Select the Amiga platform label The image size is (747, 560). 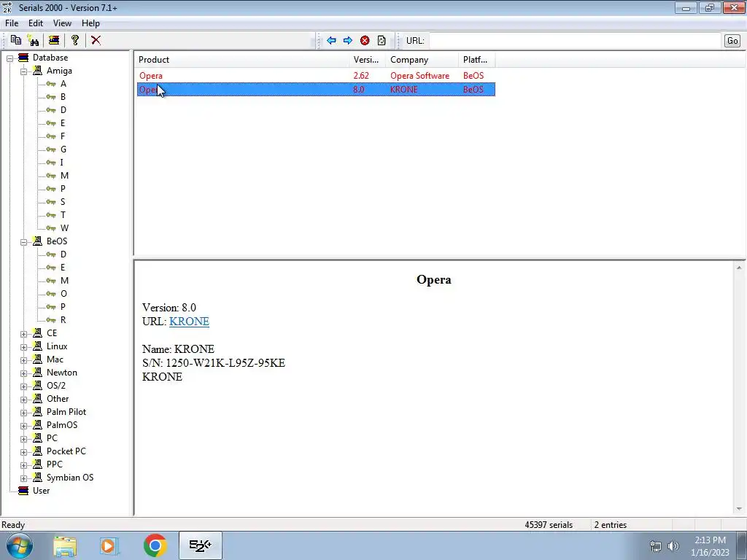pyautogui.click(x=59, y=71)
